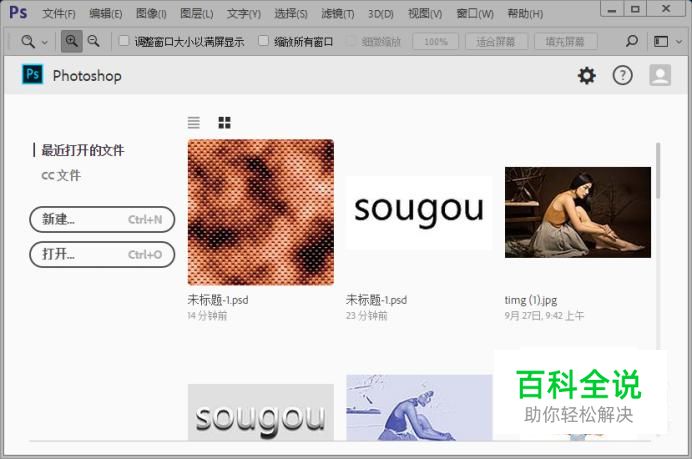Close the Photoshop window

click(666, 9)
